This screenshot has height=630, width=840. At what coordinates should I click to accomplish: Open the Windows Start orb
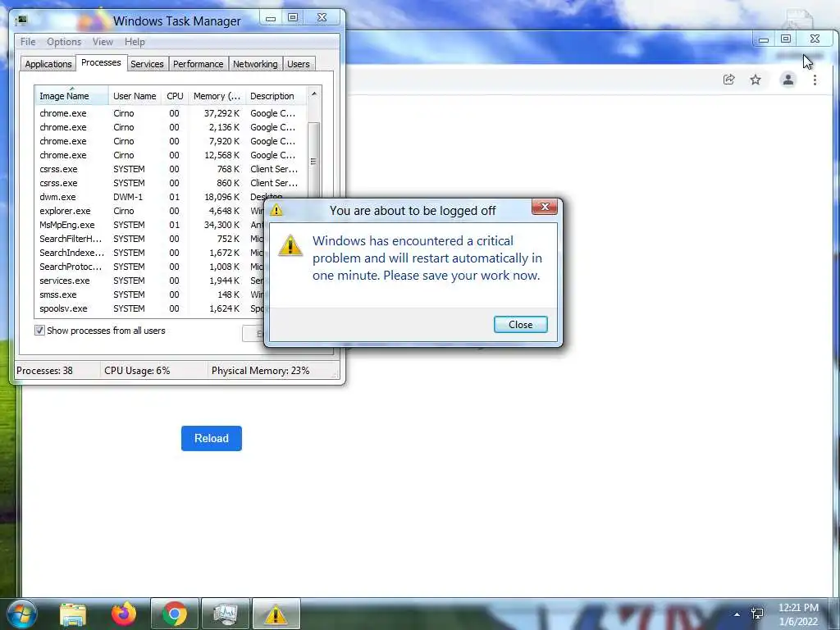click(x=22, y=614)
